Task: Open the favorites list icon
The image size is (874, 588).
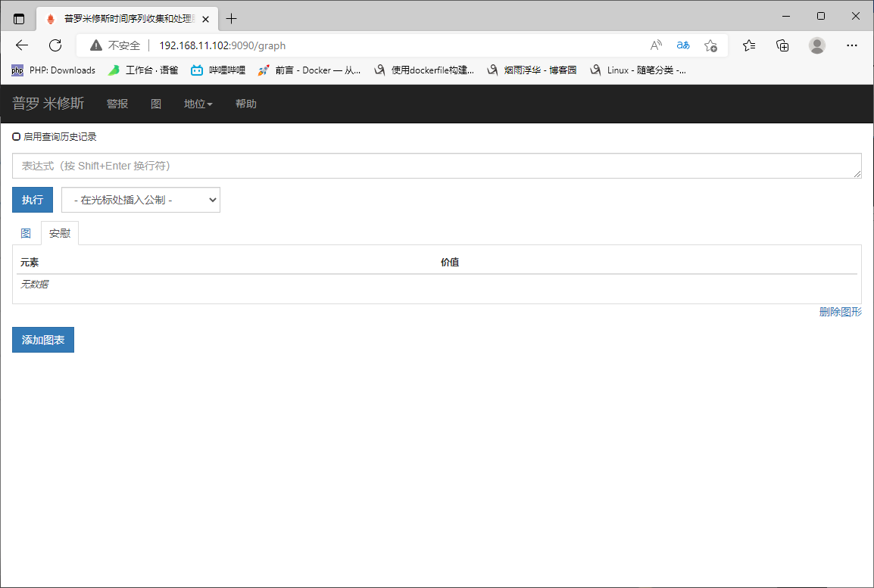Action: [x=748, y=45]
